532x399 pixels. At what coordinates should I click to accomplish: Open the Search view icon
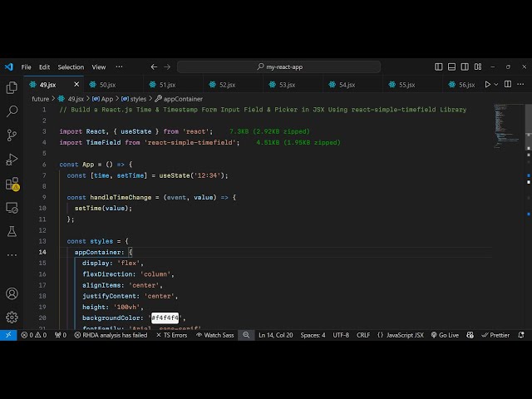12,111
